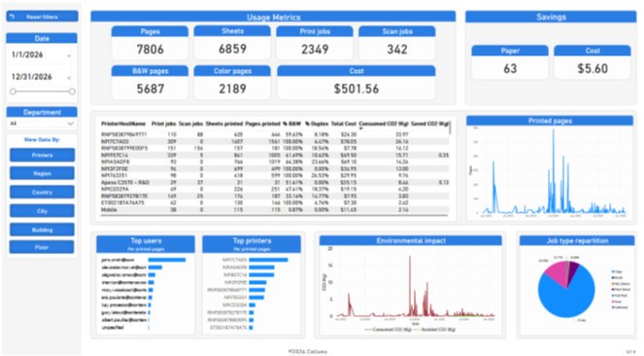Select the Color pages card showing 2189
Viewport: 644px width, 356px height.
[232, 83]
